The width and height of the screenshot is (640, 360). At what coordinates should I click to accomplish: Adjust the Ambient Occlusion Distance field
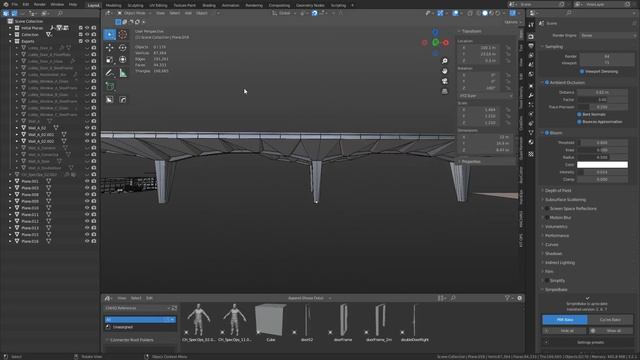pyautogui.click(x=602, y=93)
